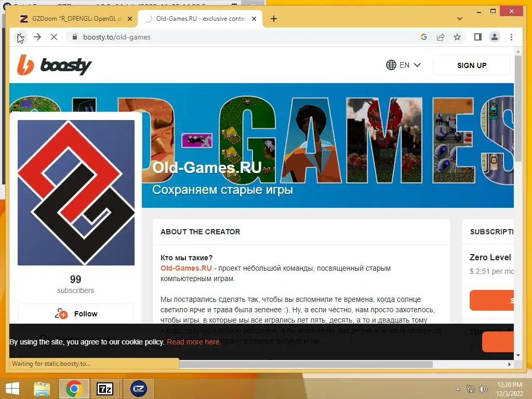Bookmark this page with the star icon
The height and width of the screenshot is (399, 532).
pos(457,37)
